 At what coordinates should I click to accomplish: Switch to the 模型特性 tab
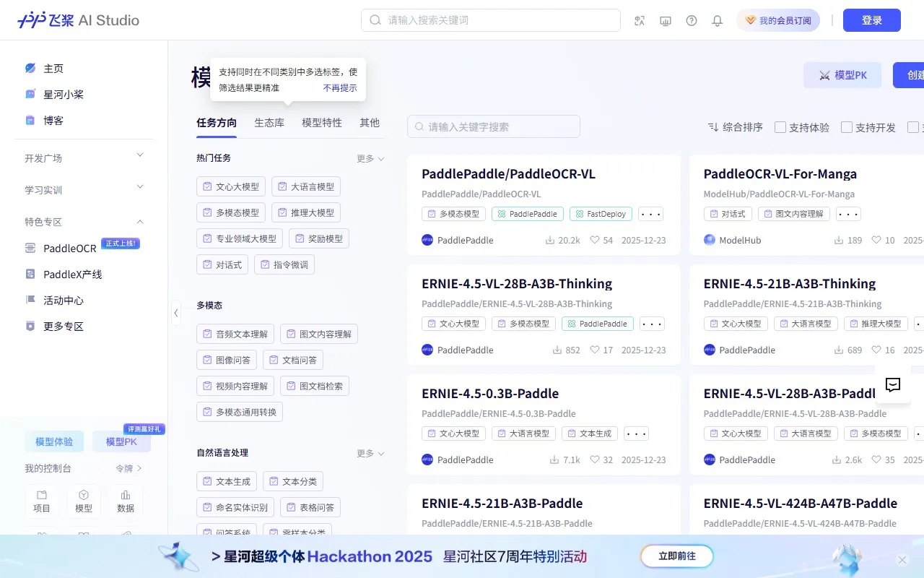point(321,123)
